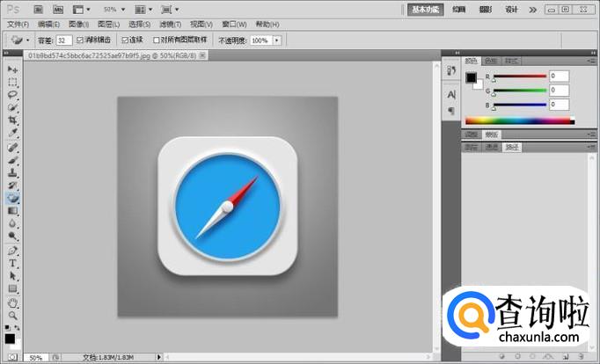Select the Move tool
The width and height of the screenshot is (600, 364).
point(12,69)
